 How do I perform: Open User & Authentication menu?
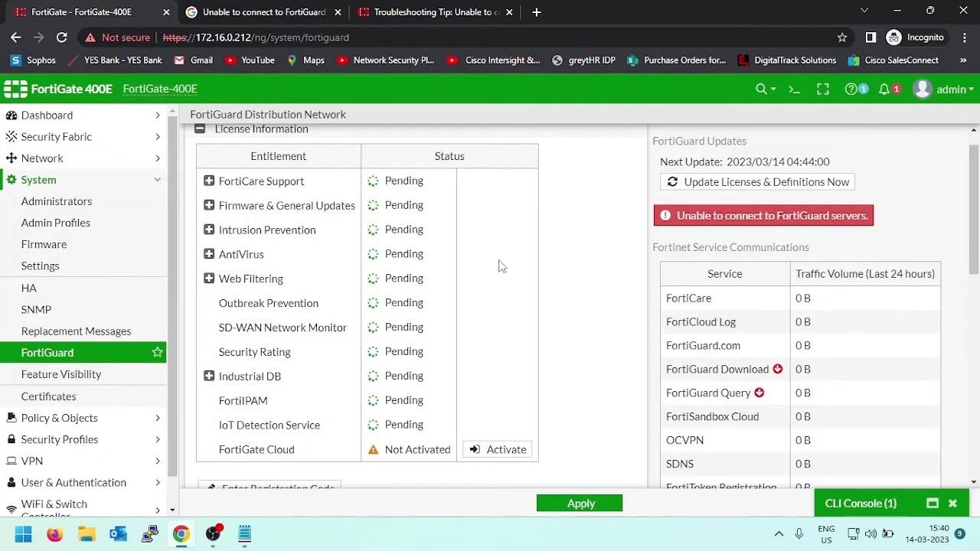pyautogui.click(x=83, y=482)
